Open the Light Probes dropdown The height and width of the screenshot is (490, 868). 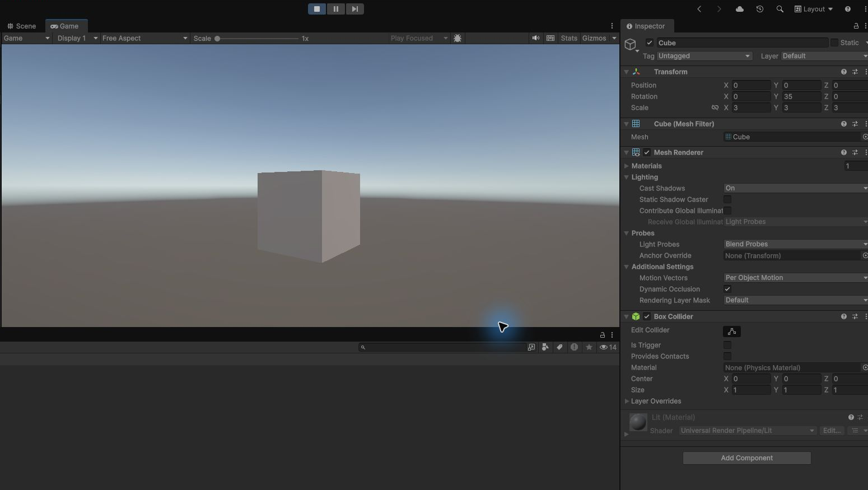coord(796,244)
